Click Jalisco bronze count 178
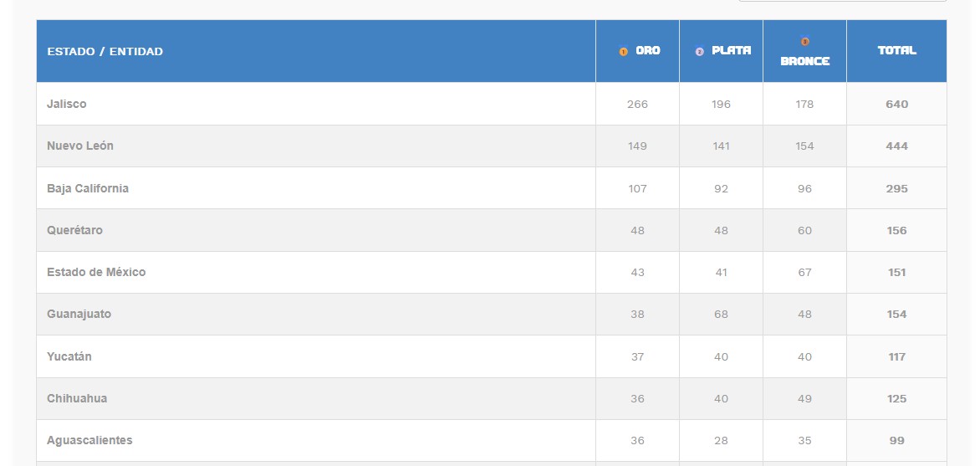 tap(805, 105)
